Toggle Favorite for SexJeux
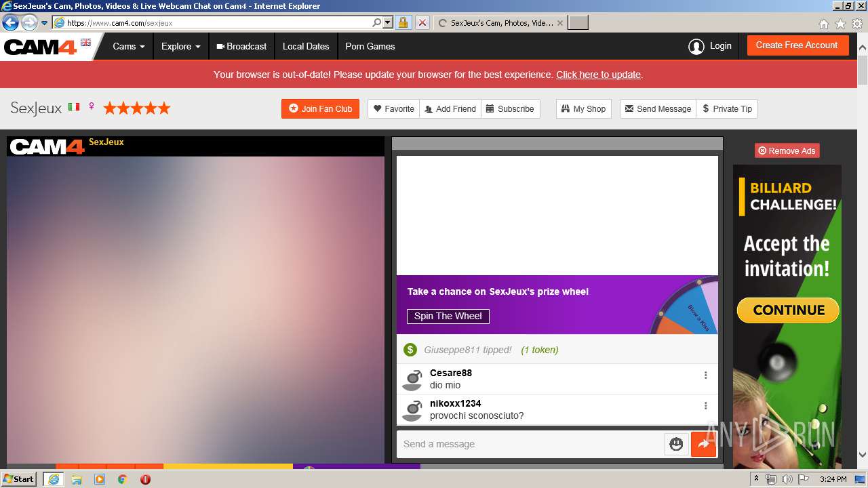The image size is (868, 488). (x=394, y=108)
